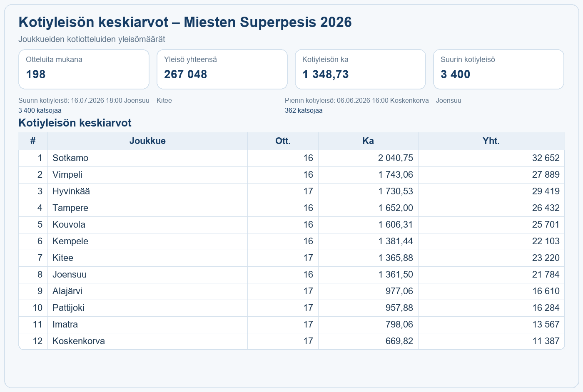Click the Joukkue column header

click(x=147, y=141)
